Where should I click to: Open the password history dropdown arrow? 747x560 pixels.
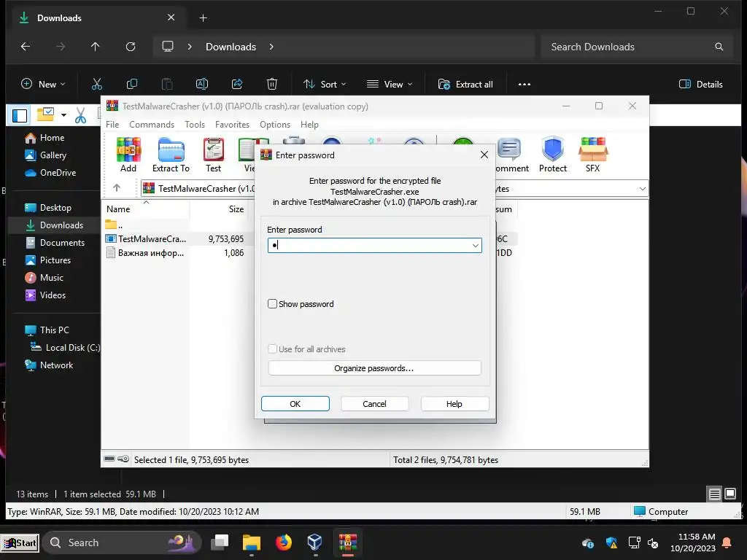475,245
